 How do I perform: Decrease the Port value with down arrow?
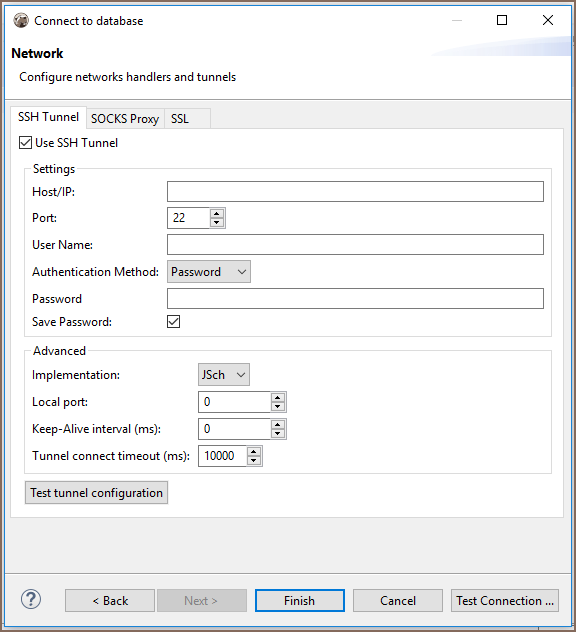tap(217, 222)
